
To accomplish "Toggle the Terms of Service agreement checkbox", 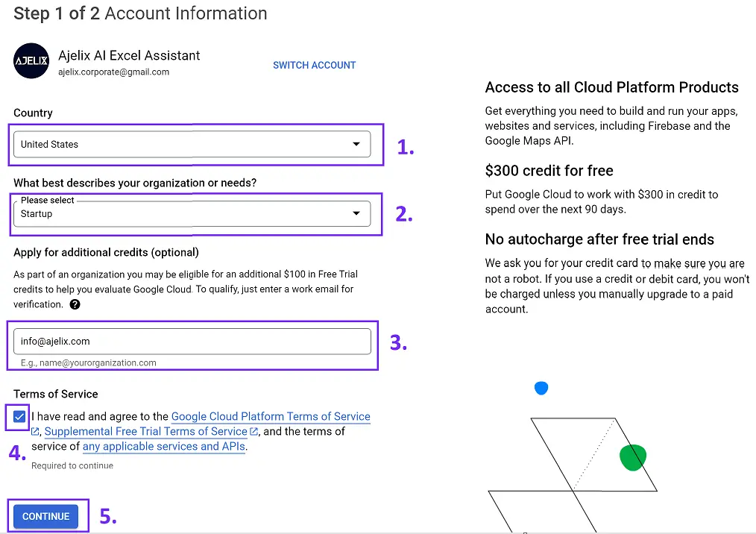I will pos(19,417).
